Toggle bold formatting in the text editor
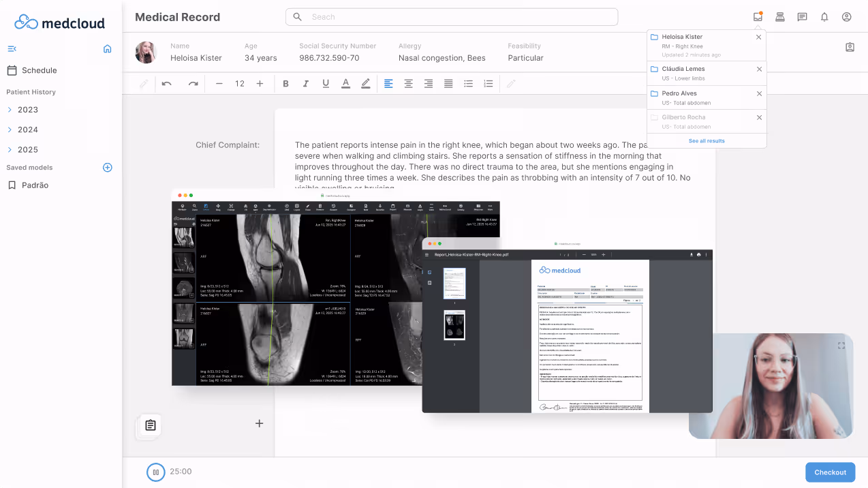The image size is (868, 488). (x=285, y=83)
